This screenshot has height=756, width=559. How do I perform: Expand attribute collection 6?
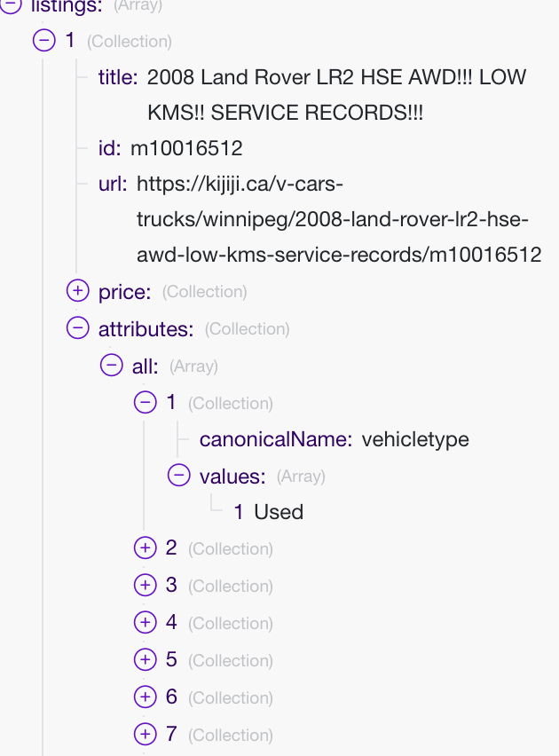click(146, 697)
